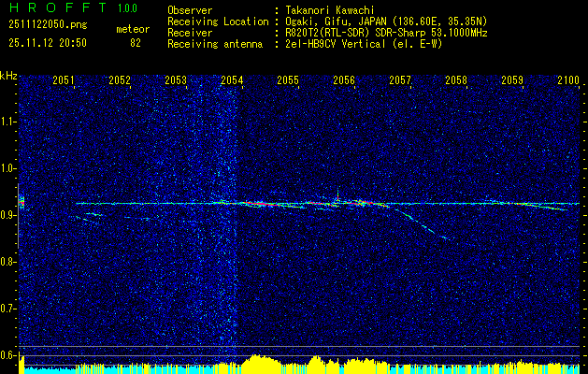Click the 2511122050.png filename text
Screen dimensions: 588x374
[48, 25]
